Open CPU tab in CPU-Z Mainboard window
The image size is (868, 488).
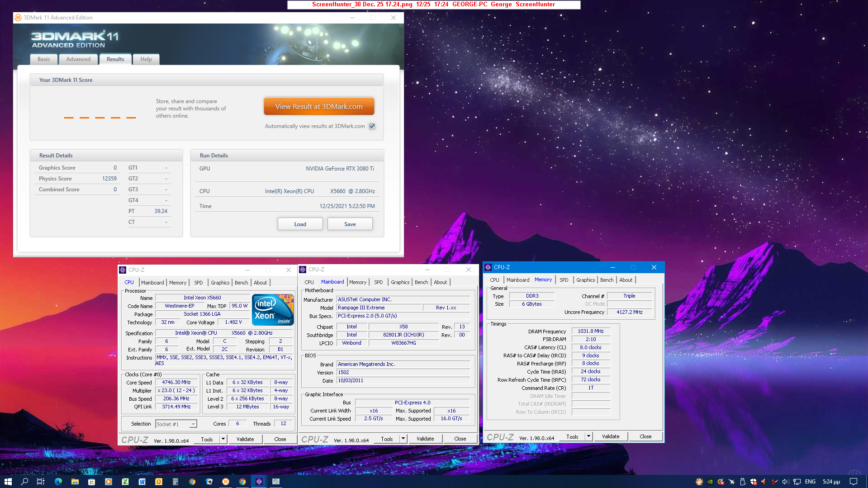pos(309,282)
